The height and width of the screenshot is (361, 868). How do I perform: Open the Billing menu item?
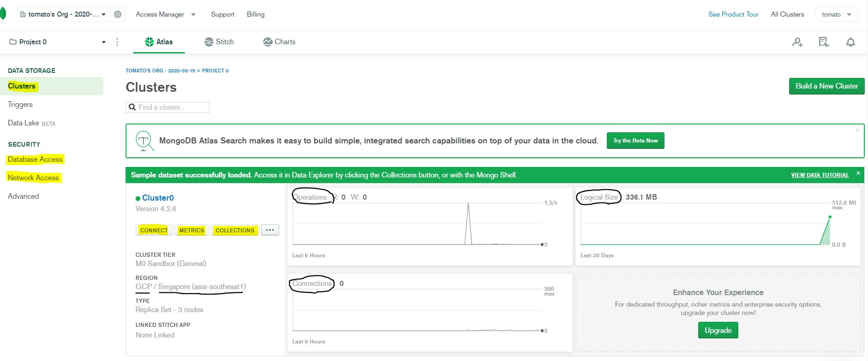click(256, 14)
